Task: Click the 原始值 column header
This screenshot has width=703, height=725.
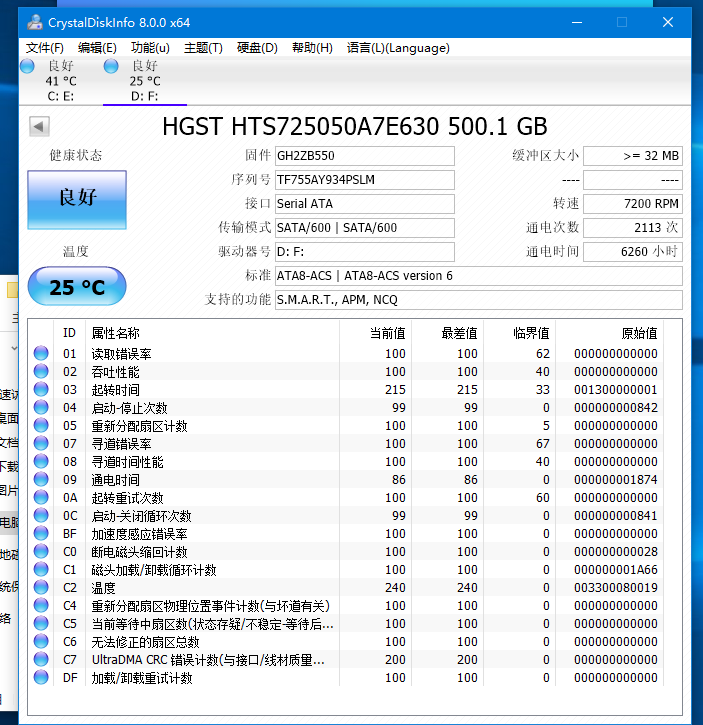Action: coord(609,333)
